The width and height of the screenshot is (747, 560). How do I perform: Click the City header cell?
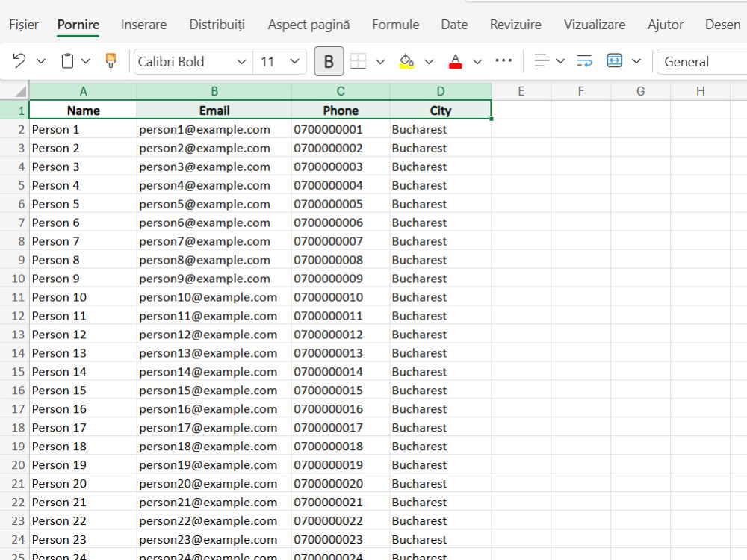[x=441, y=111]
